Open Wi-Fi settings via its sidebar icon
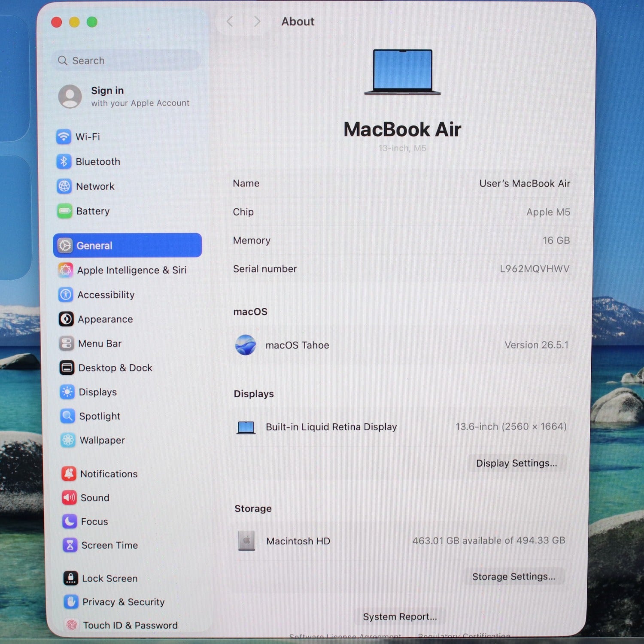Image resolution: width=644 pixels, height=644 pixels. (64, 137)
